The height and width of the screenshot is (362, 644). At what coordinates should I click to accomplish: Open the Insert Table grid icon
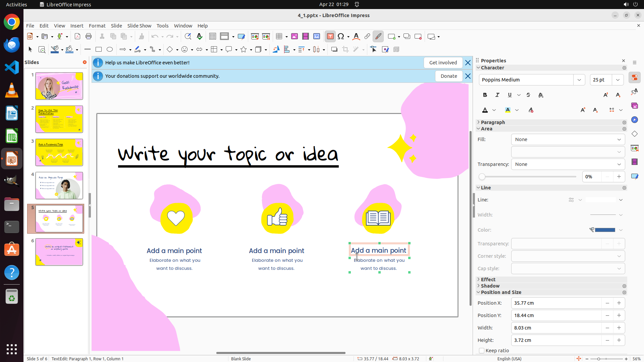point(279,37)
